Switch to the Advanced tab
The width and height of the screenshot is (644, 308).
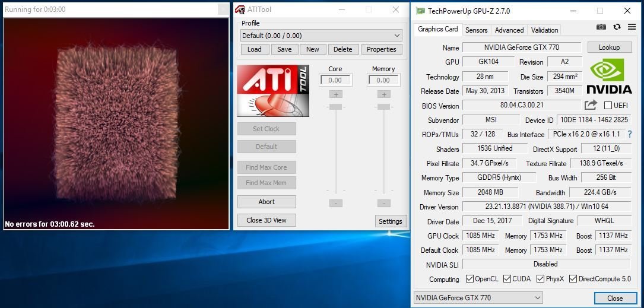(509, 30)
